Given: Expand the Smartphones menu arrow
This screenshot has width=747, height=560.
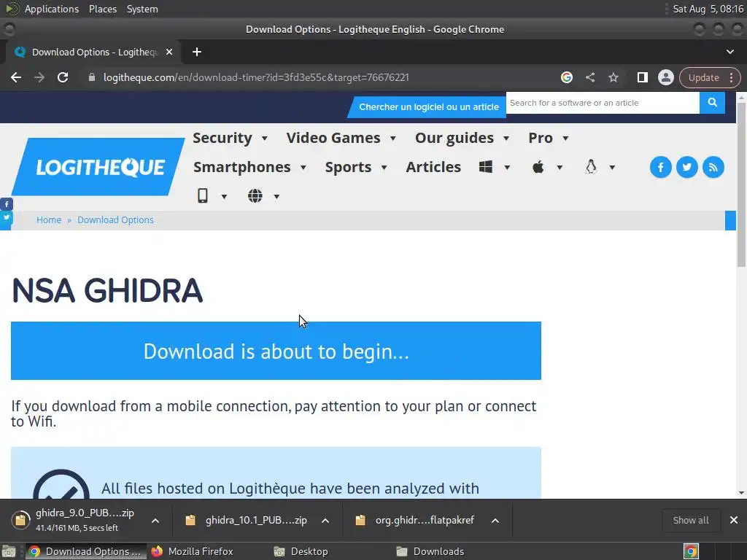Looking at the screenshot, I should tap(303, 168).
